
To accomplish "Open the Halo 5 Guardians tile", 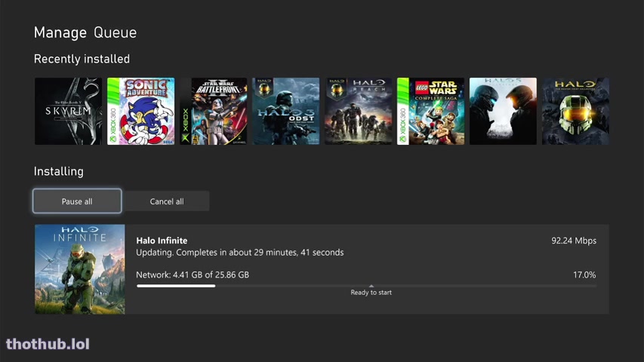I will click(503, 111).
